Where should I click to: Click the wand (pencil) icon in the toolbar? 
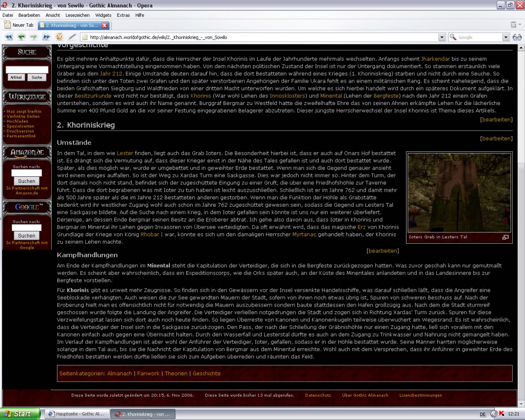click(72, 37)
